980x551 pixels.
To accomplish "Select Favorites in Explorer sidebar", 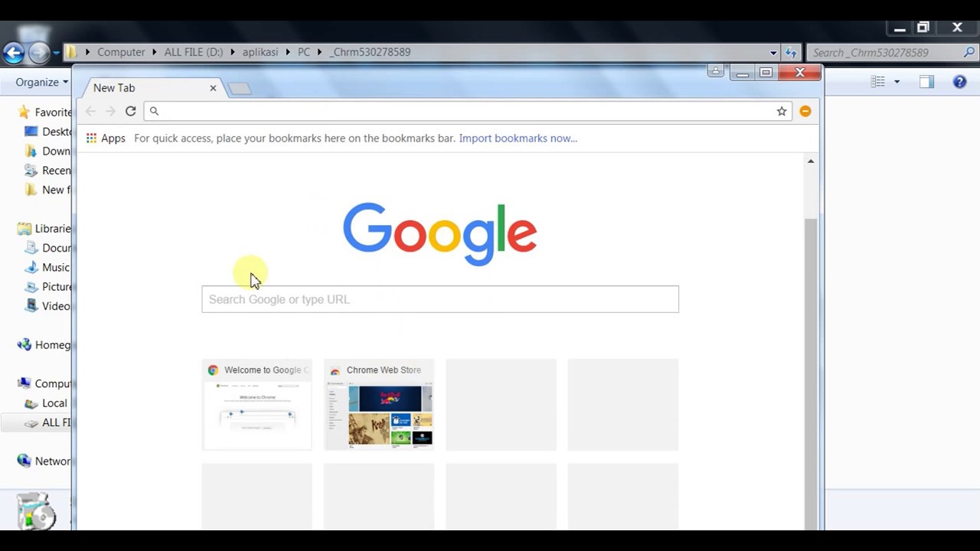I will click(44, 112).
